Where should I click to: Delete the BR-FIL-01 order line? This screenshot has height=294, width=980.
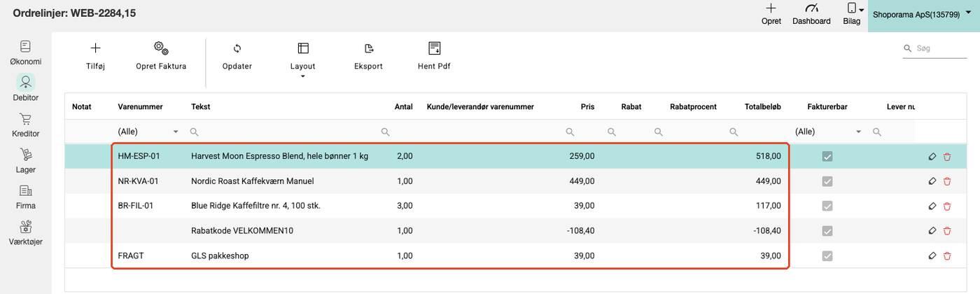pos(947,206)
